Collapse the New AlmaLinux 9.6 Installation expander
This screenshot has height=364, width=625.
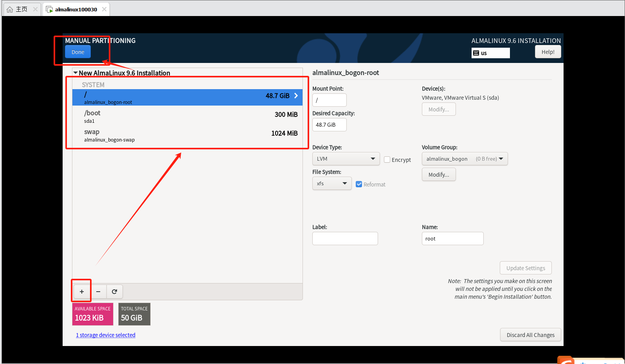[x=76, y=73]
